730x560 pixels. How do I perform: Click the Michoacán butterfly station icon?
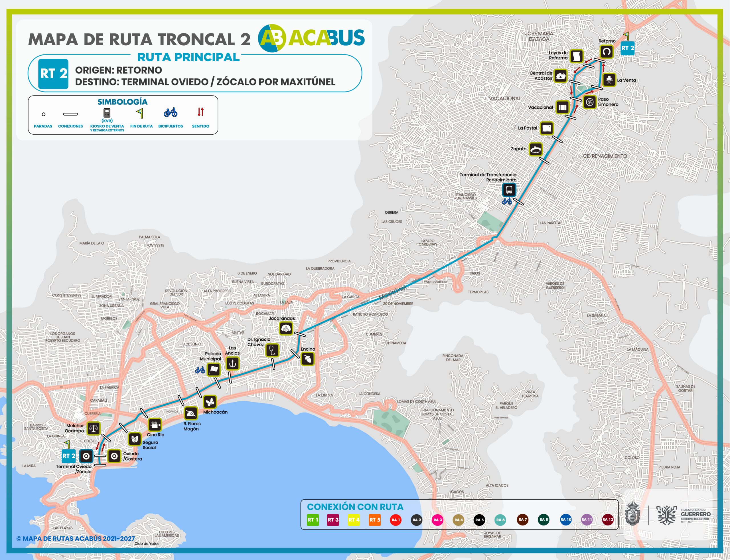pyautogui.click(x=210, y=402)
